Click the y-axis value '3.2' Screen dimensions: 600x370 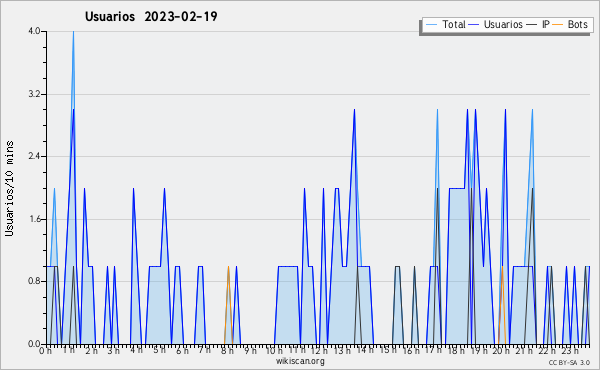[34, 94]
